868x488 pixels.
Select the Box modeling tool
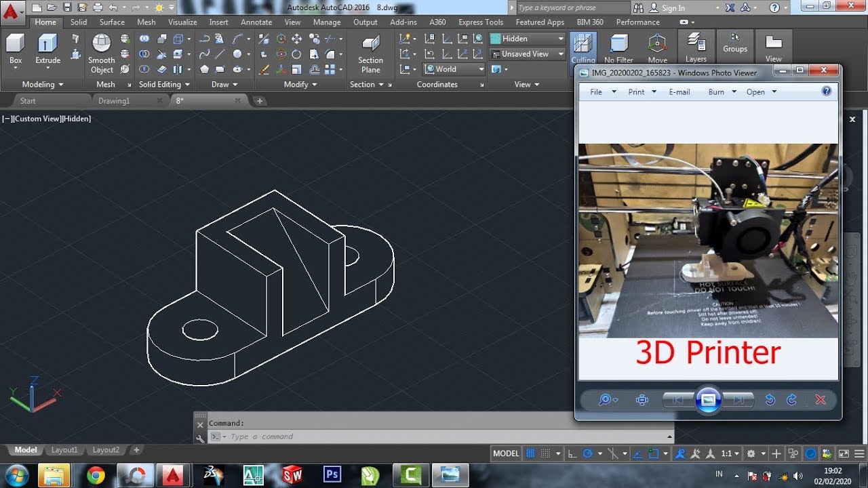[x=16, y=49]
